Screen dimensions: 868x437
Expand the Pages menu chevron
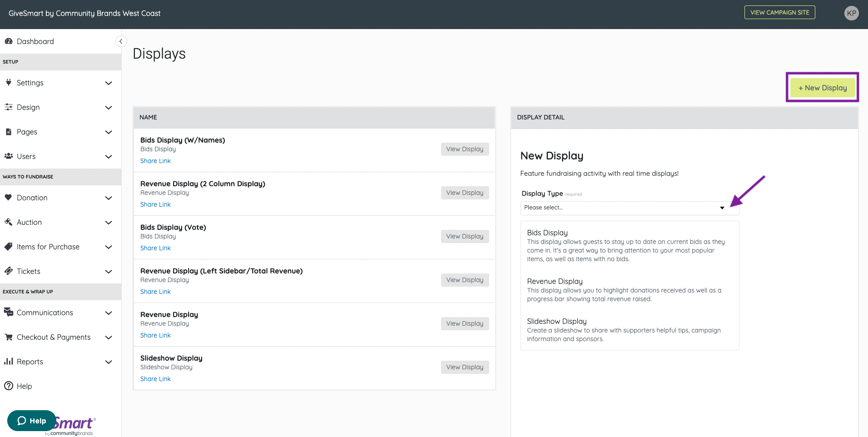click(109, 132)
